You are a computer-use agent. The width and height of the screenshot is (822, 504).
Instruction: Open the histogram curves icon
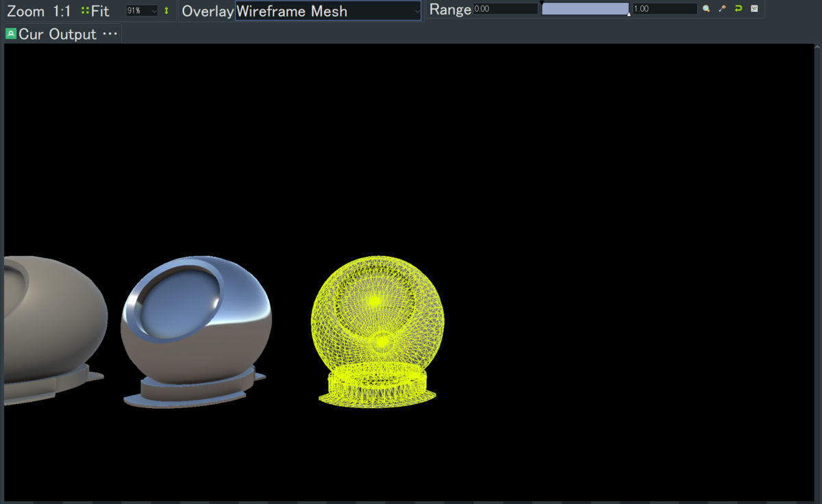(755, 9)
